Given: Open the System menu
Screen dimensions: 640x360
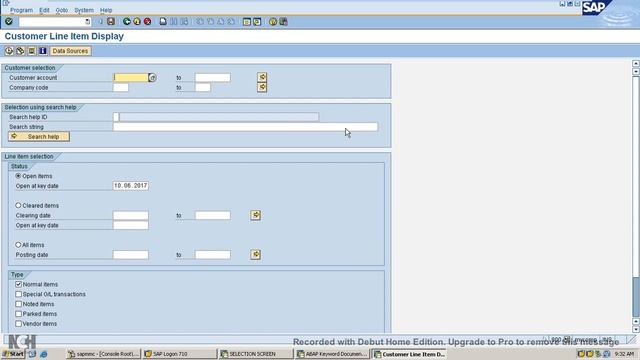Looking at the screenshot, I should click(x=84, y=10).
